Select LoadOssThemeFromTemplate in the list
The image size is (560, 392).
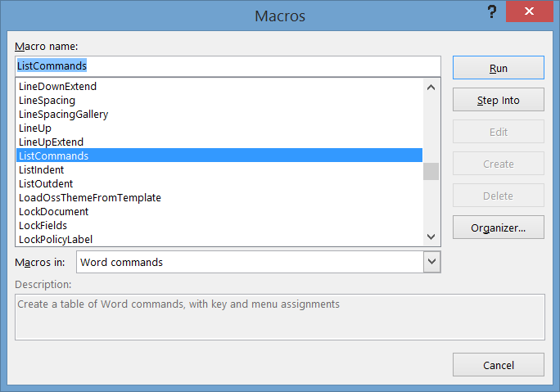[219, 197]
